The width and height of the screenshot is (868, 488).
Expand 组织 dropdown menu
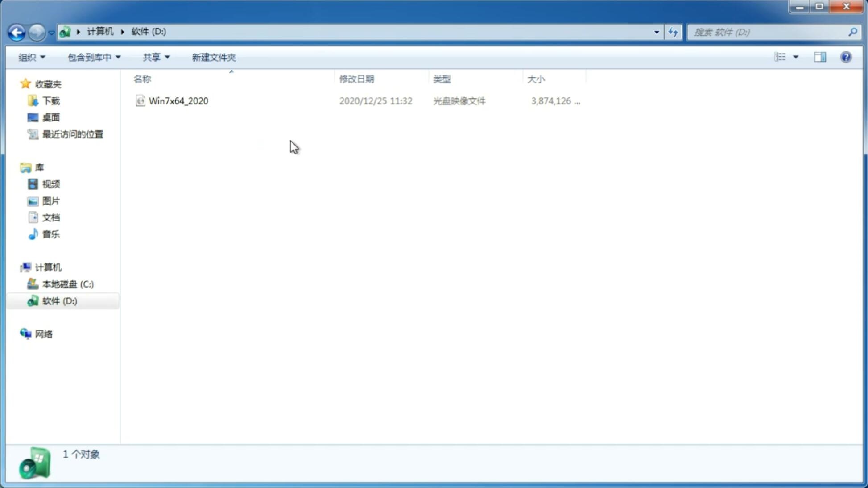click(x=31, y=57)
